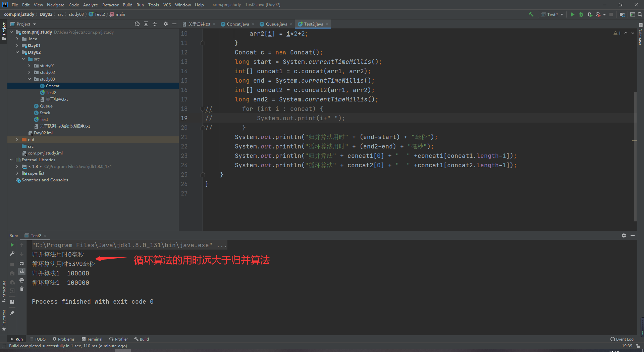644x352 pixels.
Task: Click the camera dump threads icon
Action: pyautogui.click(x=12, y=273)
